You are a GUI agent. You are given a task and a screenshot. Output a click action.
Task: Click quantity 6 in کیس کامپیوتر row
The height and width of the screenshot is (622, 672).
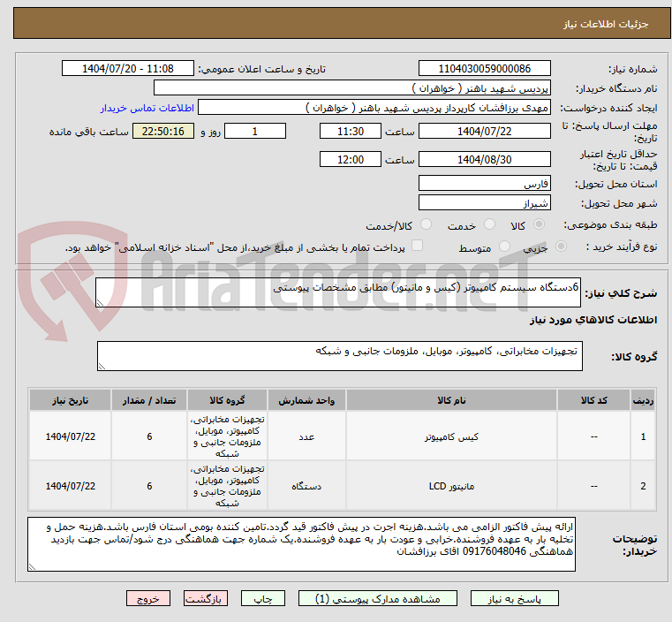point(149,436)
